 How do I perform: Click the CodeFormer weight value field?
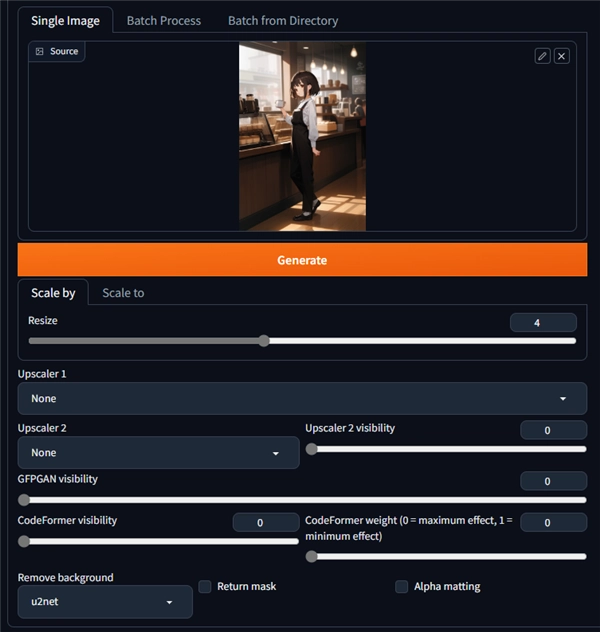point(553,522)
